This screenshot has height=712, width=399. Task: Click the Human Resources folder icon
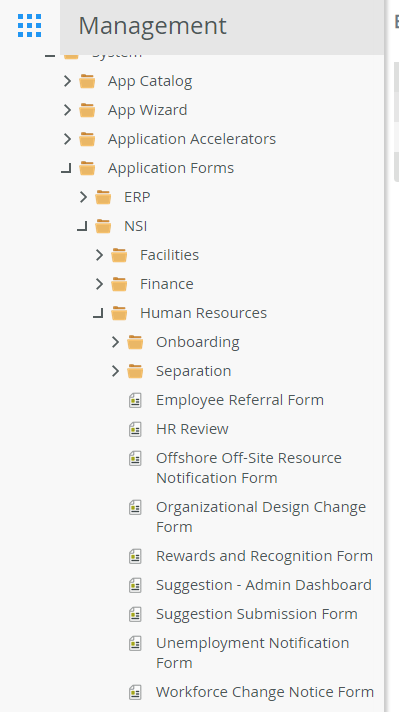click(x=119, y=313)
